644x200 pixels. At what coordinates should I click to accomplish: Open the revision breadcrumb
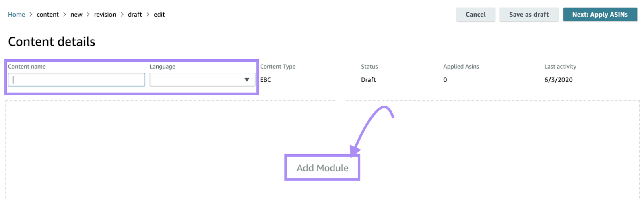(105, 15)
